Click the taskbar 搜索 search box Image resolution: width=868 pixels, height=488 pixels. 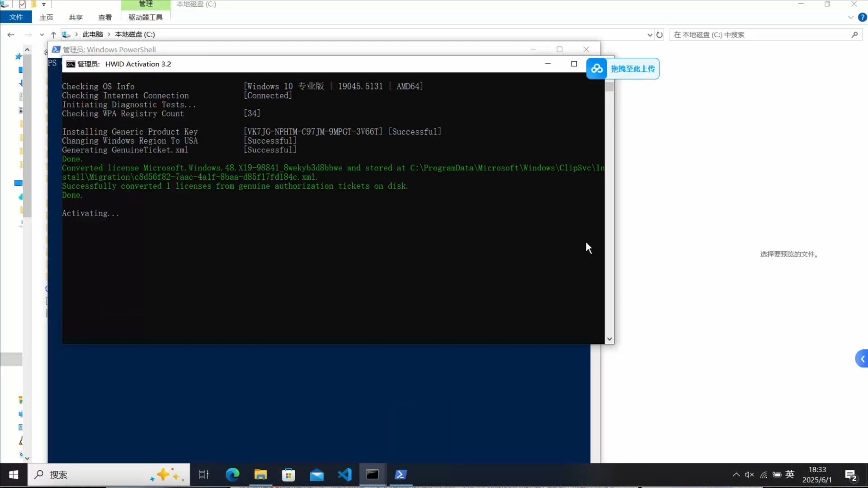pos(108,474)
